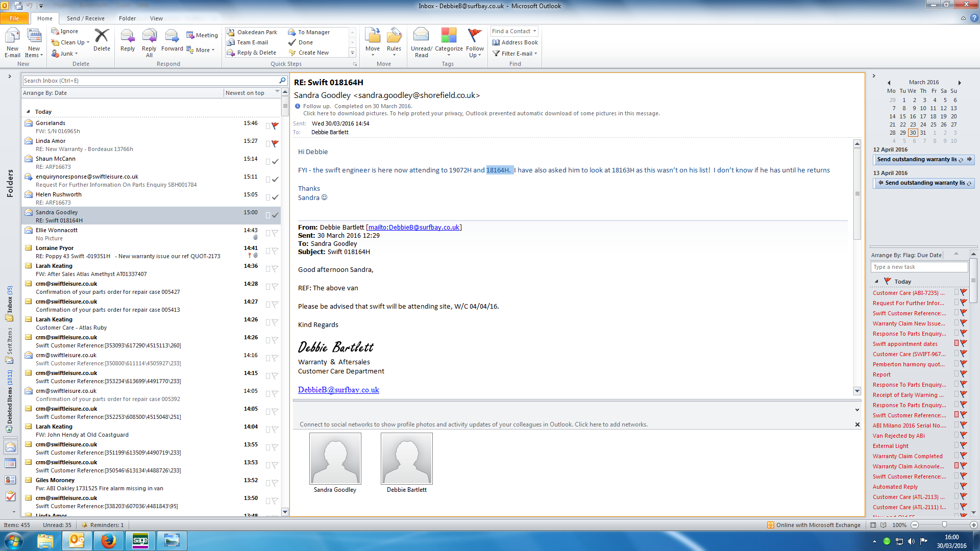This screenshot has height=551, width=980.
Task: Expand the Quick Steps gallery dropdown
Action: (352, 53)
